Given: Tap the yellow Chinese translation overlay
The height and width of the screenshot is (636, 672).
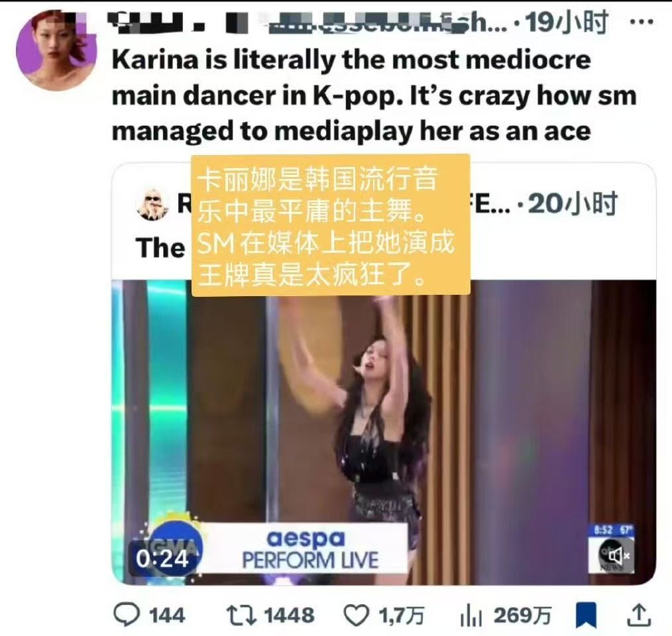Looking at the screenshot, I should point(331,225).
